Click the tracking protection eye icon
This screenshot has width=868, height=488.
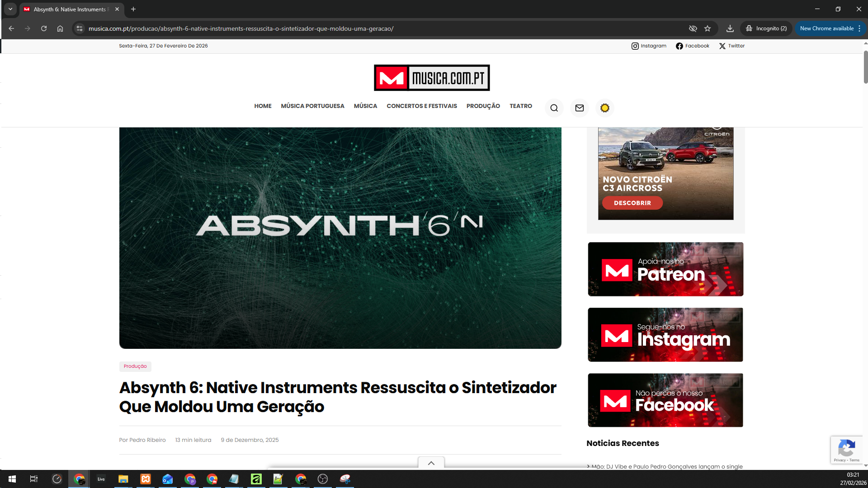tap(693, 28)
